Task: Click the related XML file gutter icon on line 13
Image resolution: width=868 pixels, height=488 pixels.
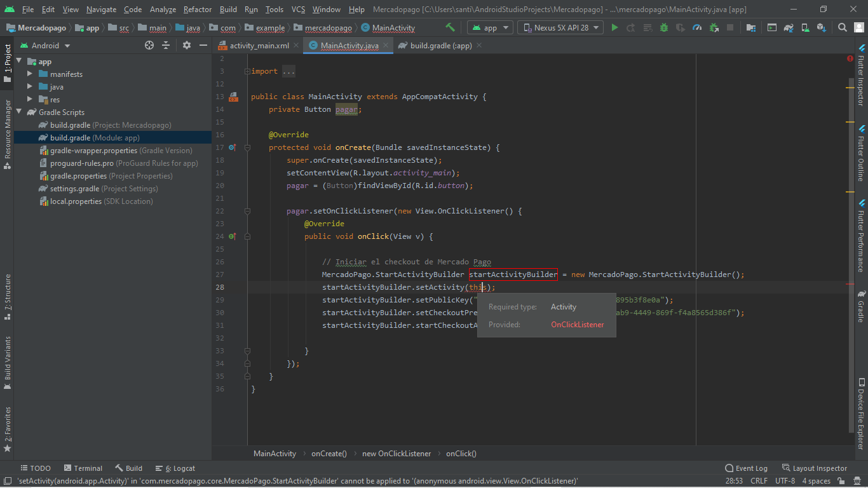Action: (x=233, y=97)
